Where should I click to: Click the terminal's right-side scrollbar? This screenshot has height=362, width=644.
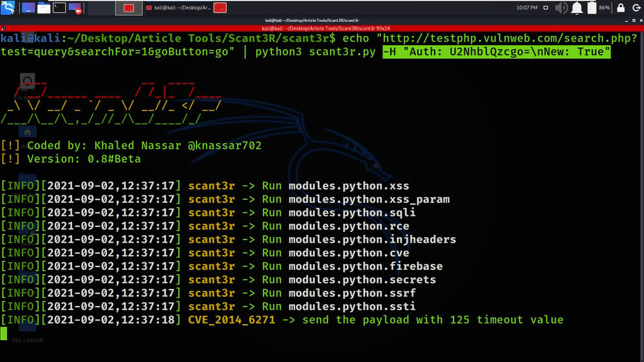pyautogui.click(x=641, y=196)
